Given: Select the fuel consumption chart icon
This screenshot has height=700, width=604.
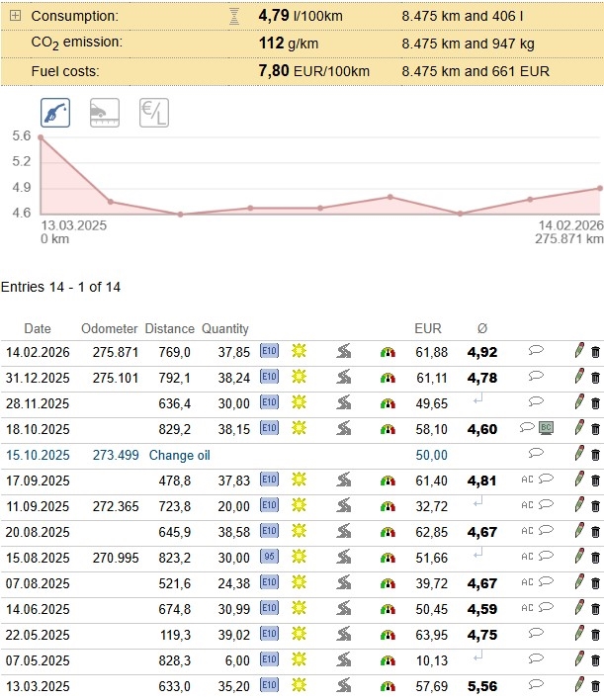Looking at the screenshot, I should coord(55,113).
